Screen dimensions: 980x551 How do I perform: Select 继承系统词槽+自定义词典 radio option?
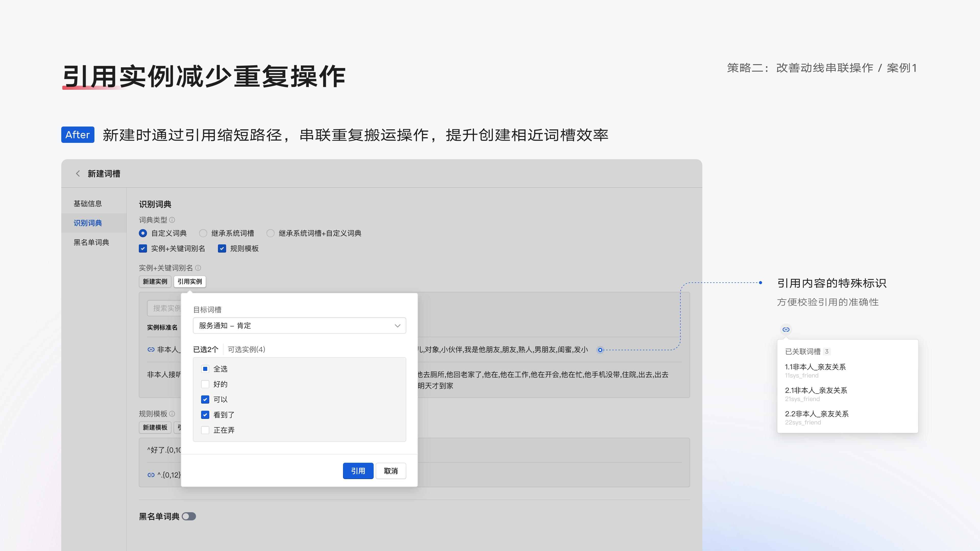(271, 233)
